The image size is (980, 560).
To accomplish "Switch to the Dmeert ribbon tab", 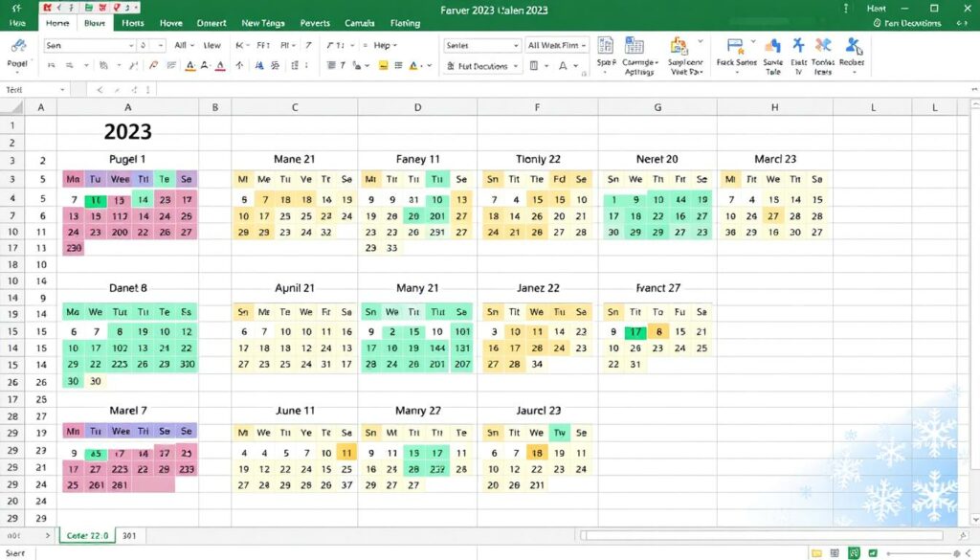I will pos(212,23).
